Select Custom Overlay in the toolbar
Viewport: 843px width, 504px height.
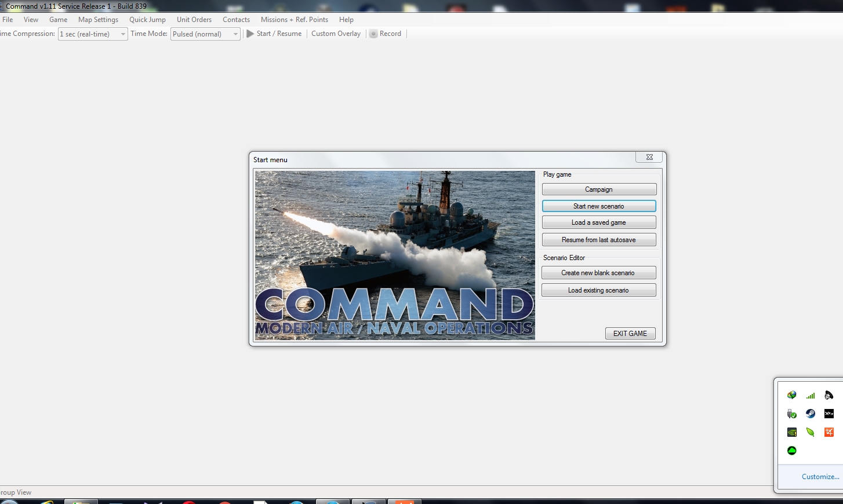pos(336,34)
